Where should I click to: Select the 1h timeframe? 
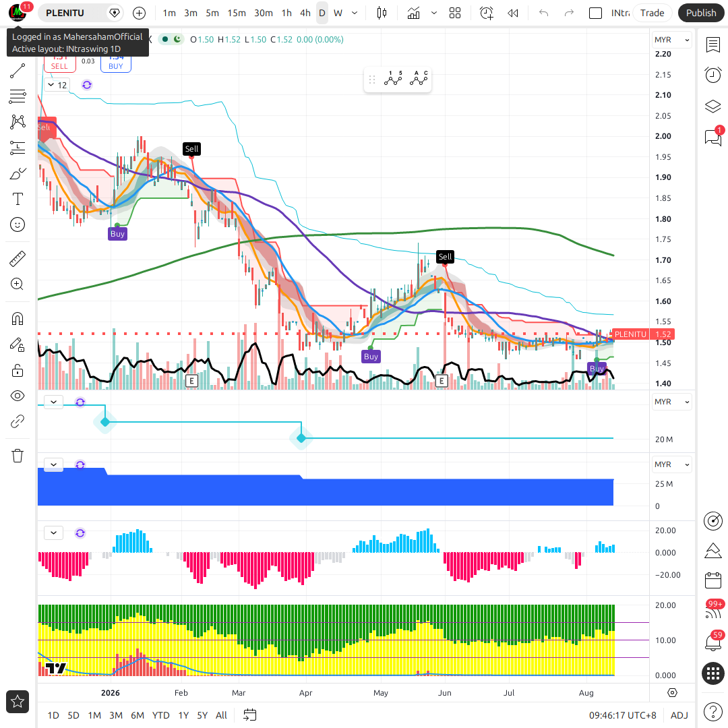pos(286,13)
